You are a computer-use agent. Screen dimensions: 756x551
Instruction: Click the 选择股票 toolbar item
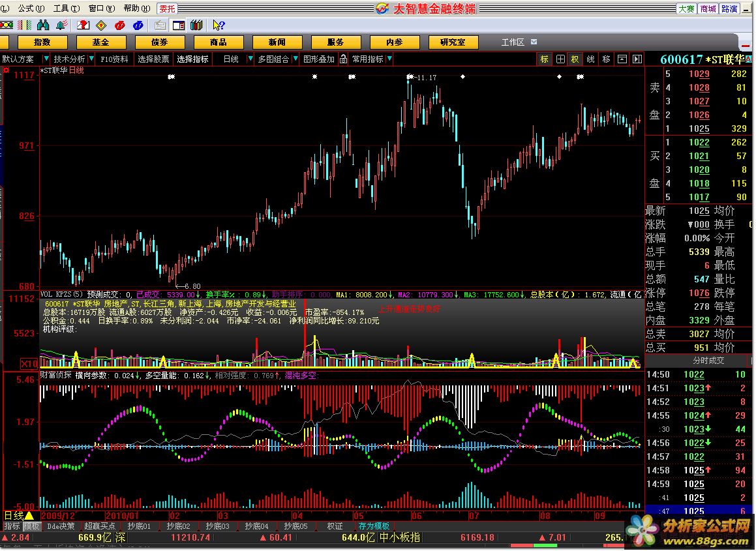tap(153, 59)
